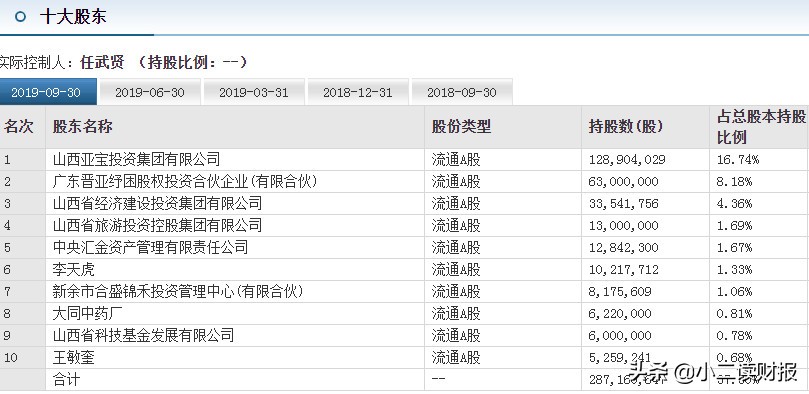Click the 合计 total row label
Screen dimensions: 809x394
(67, 380)
